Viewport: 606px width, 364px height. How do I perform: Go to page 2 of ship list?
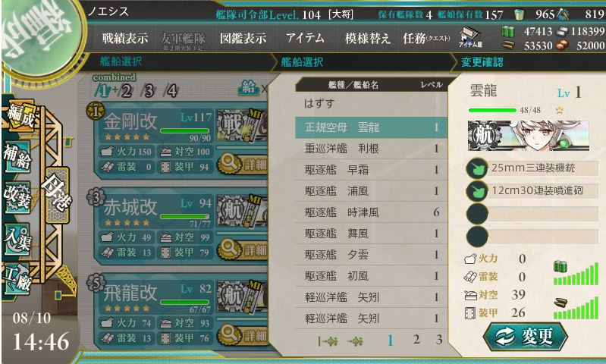coord(416,340)
